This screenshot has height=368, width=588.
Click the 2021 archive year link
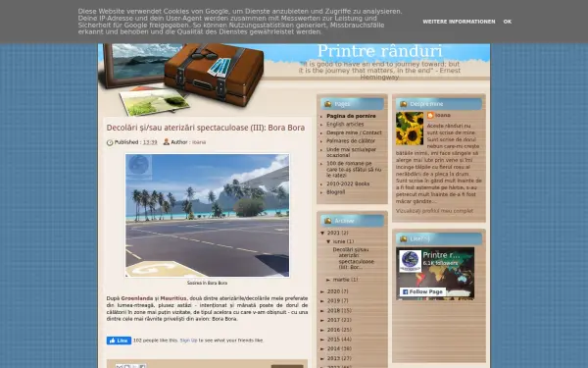(x=333, y=234)
